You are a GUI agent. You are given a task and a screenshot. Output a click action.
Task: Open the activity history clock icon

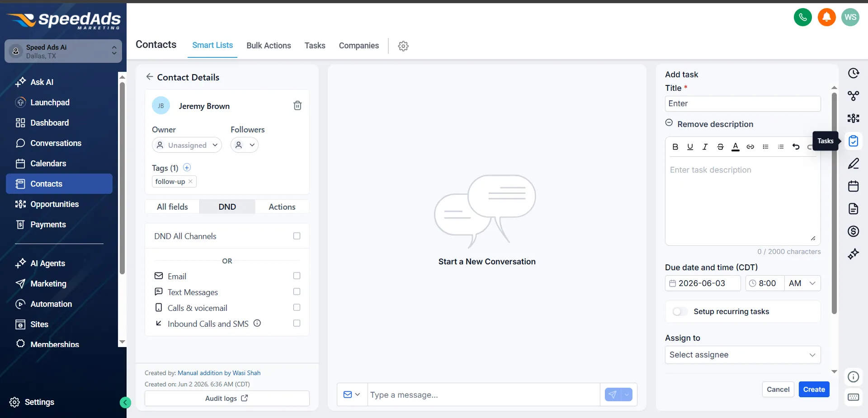coord(853,73)
